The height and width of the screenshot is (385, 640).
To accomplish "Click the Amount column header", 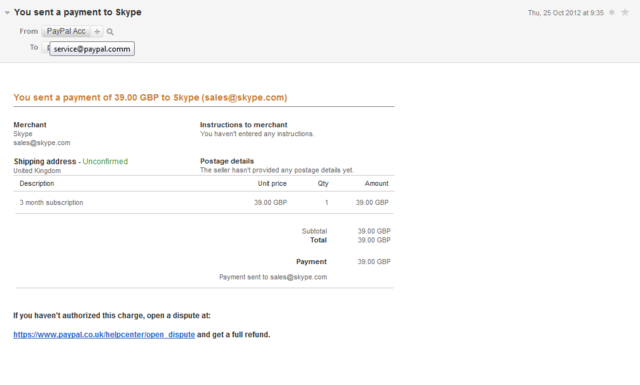I will tap(376, 183).
